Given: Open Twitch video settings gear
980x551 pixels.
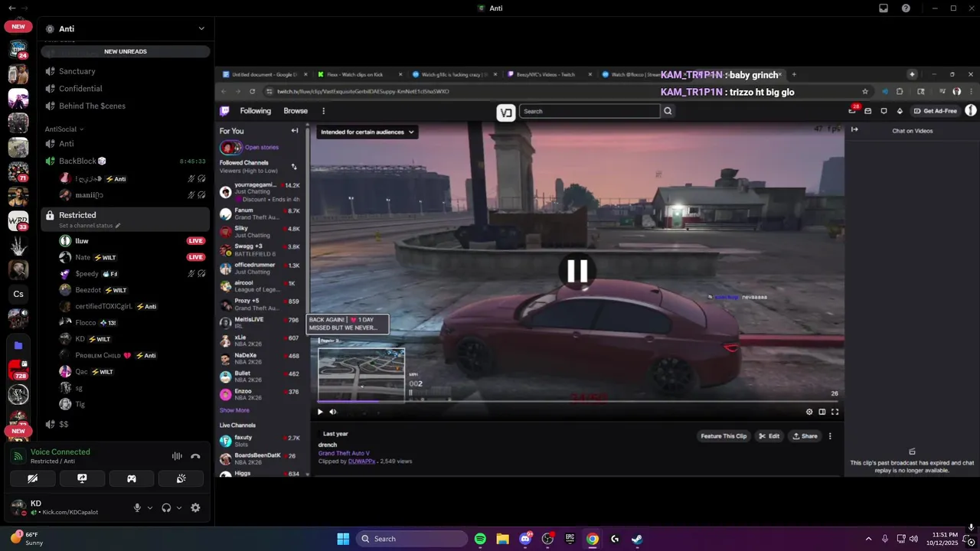Looking at the screenshot, I should tap(809, 412).
